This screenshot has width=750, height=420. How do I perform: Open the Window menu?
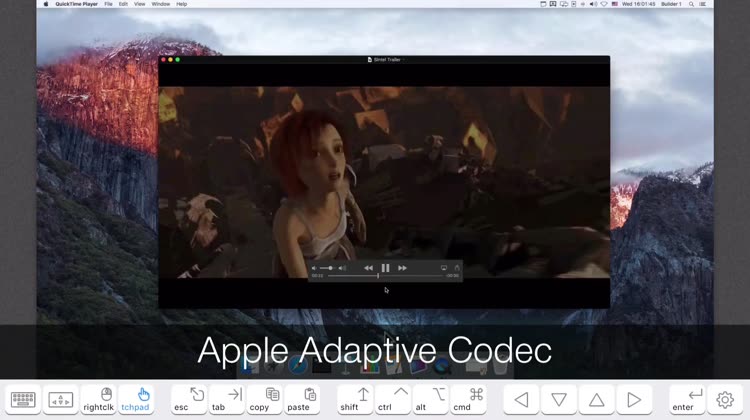coord(161,4)
